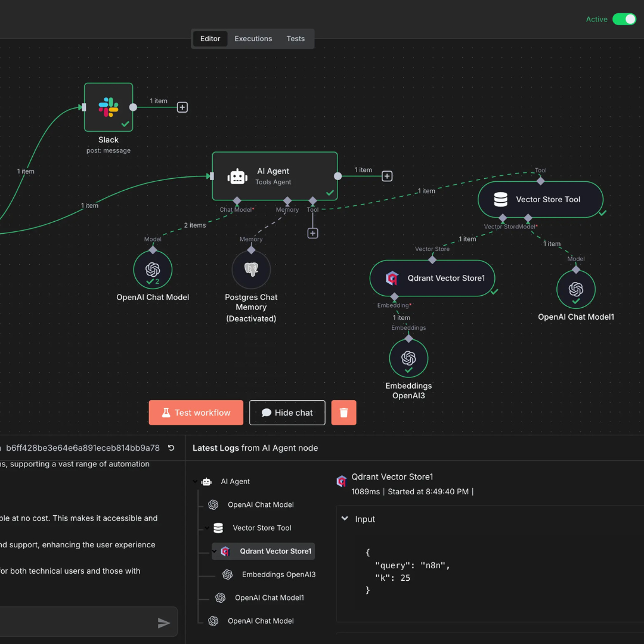This screenshot has height=644, width=644.
Task: Collapse the AI Agent entry in logs tree
Action: point(195,481)
